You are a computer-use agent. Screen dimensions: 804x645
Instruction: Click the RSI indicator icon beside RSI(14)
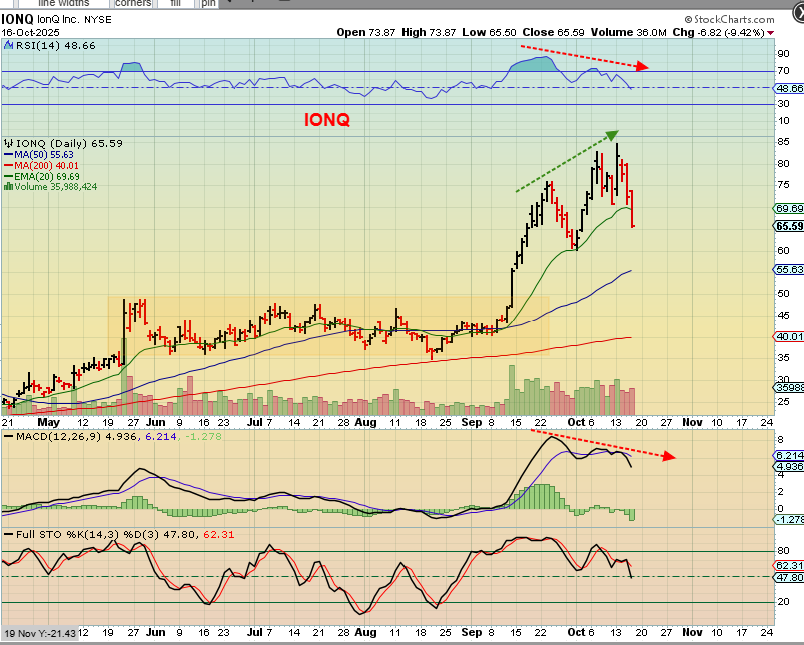[x=9, y=45]
